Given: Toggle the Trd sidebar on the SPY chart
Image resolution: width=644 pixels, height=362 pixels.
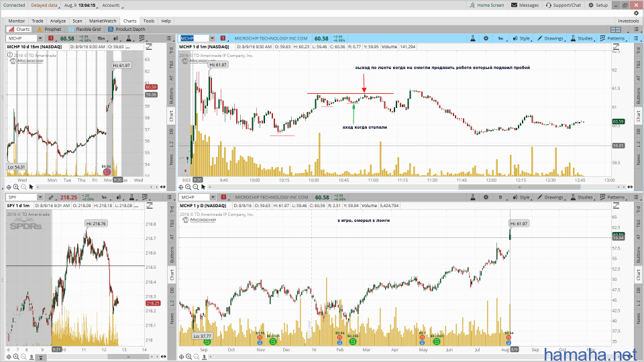Looking at the screenshot, I should 172,209.
